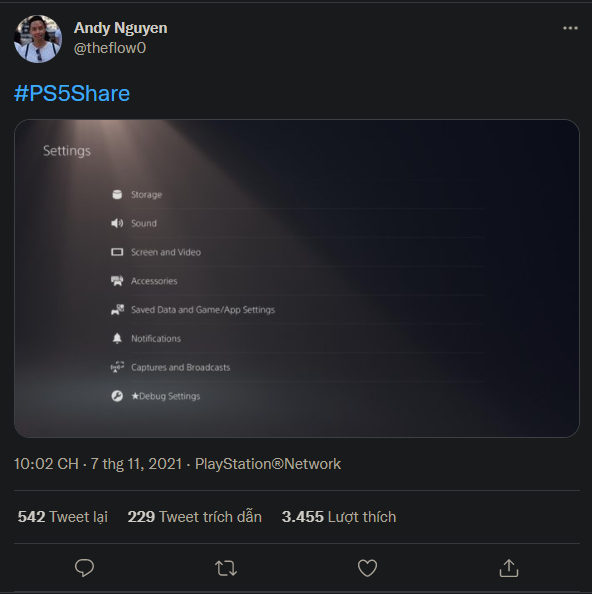View the 229 Tweet trích dẫn list

[195, 517]
